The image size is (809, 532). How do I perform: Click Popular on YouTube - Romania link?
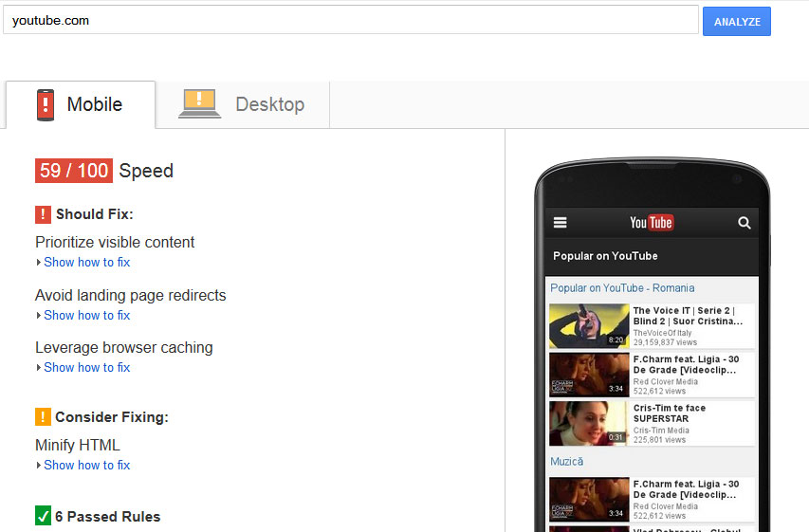point(622,288)
